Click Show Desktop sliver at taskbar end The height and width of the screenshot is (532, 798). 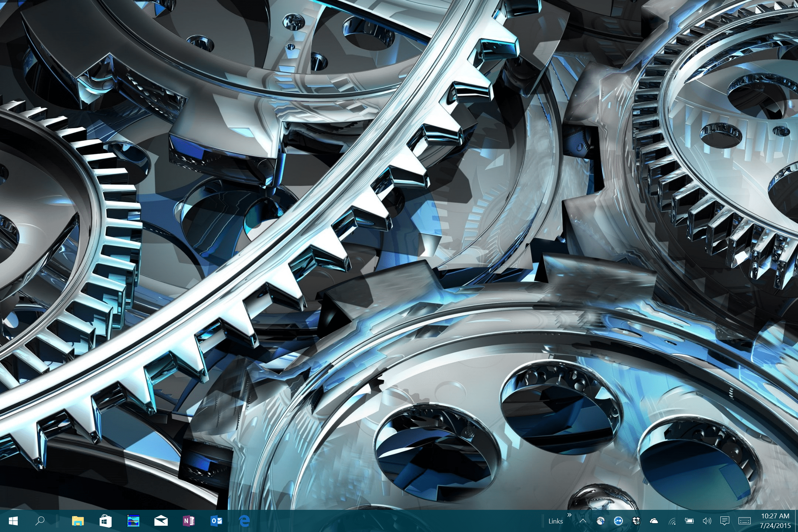coord(797,521)
